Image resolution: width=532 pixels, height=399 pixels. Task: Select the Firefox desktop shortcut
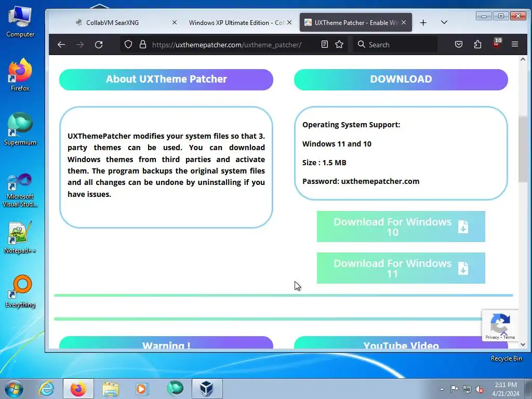click(x=20, y=75)
